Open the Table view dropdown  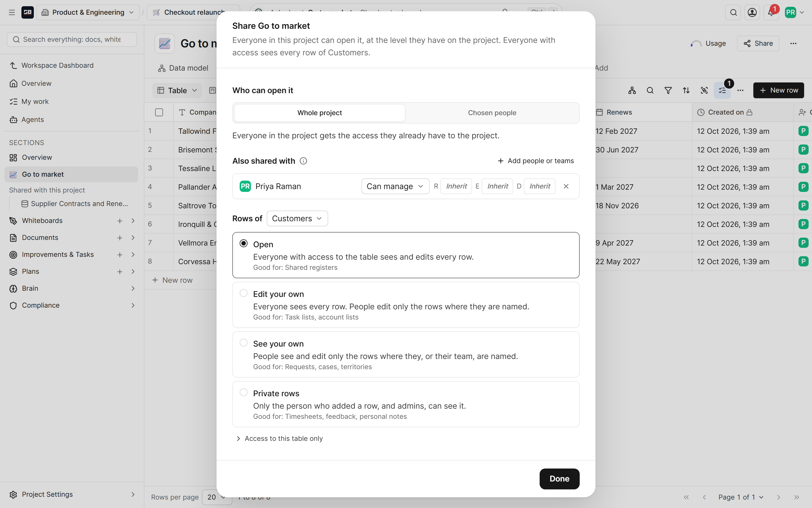[177, 90]
